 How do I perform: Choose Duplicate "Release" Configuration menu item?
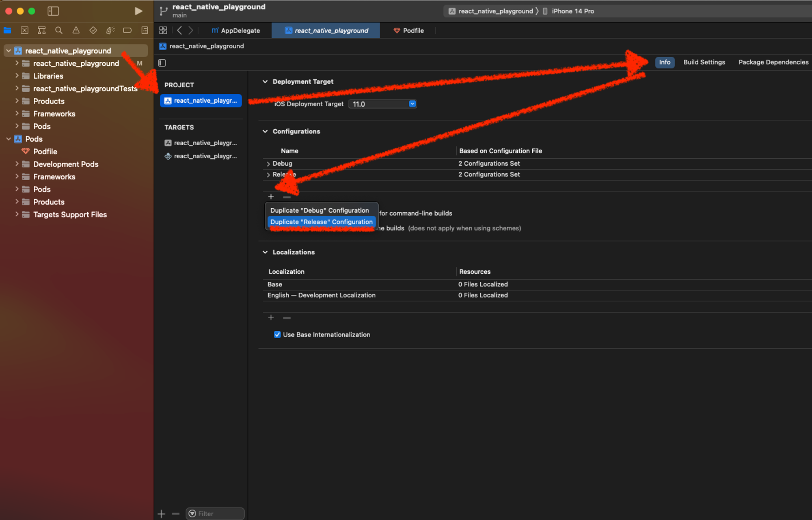[x=321, y=222]
